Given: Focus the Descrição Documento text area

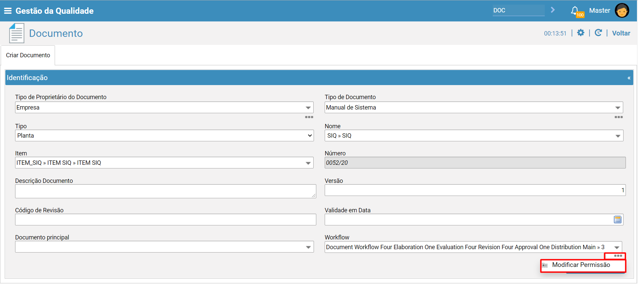Looking at the screenshot, I should pos(166,191).
